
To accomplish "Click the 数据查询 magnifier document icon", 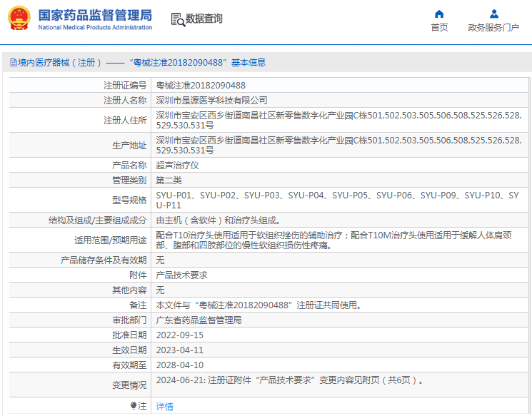I will (178, 19).
